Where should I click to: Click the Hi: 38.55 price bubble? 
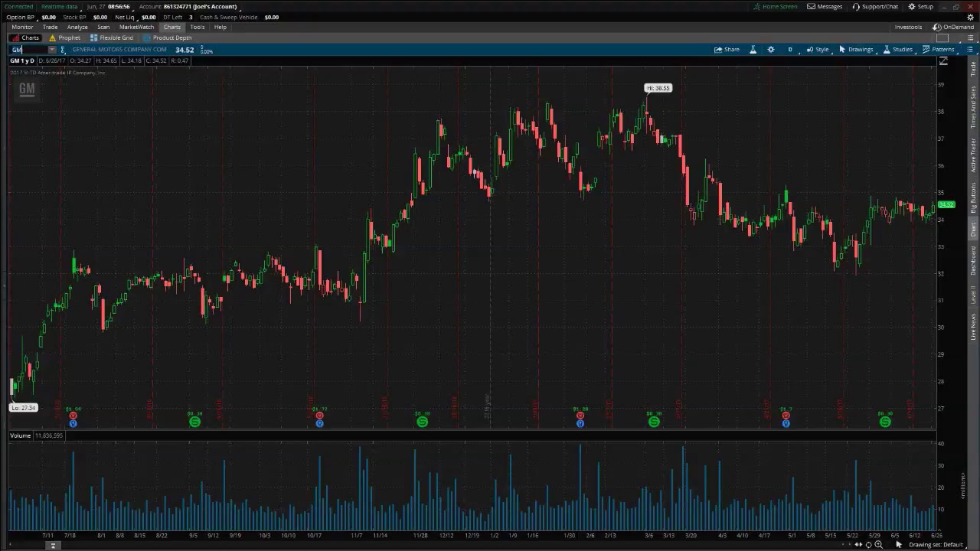(658, 88)
